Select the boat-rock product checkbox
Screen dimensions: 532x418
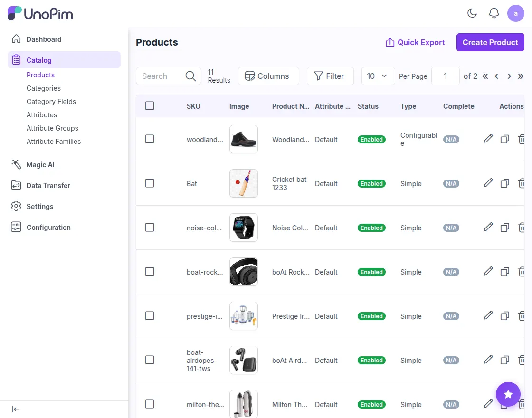pyautogui.click(x=150, y=271)
